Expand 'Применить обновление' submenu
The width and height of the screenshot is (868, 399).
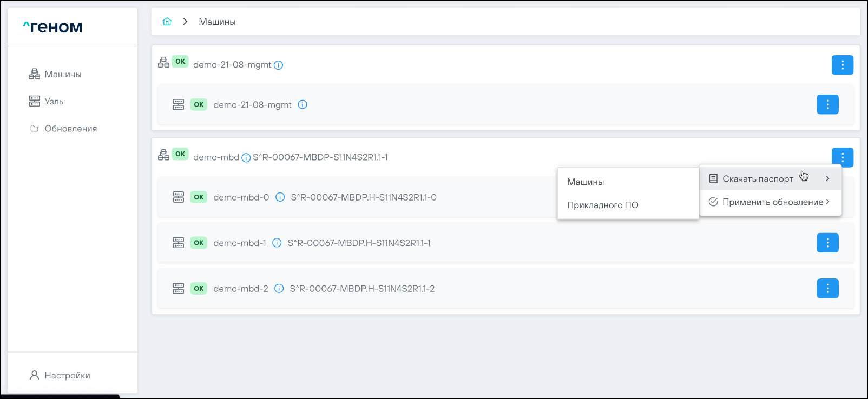[x=770, y=202]
